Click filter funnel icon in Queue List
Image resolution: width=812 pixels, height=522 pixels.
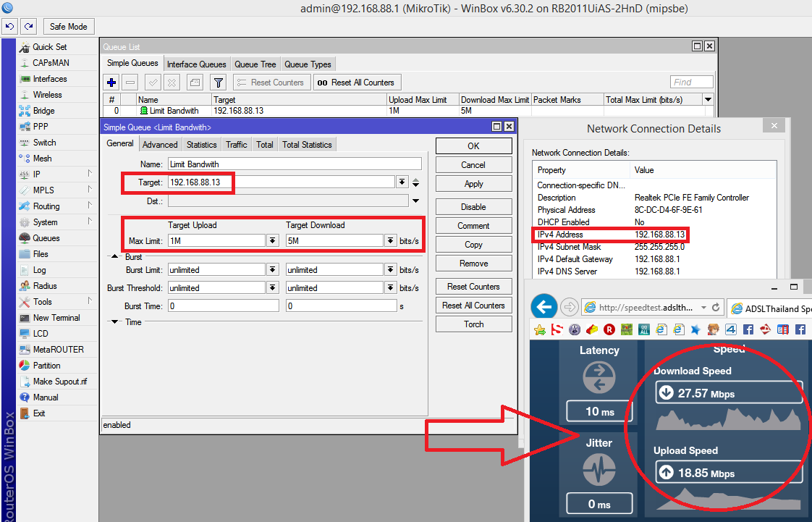(x=219, y=83)
